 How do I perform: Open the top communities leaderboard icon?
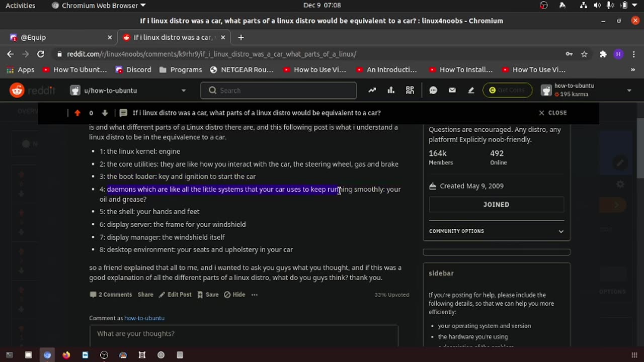[x=391, y=90]
